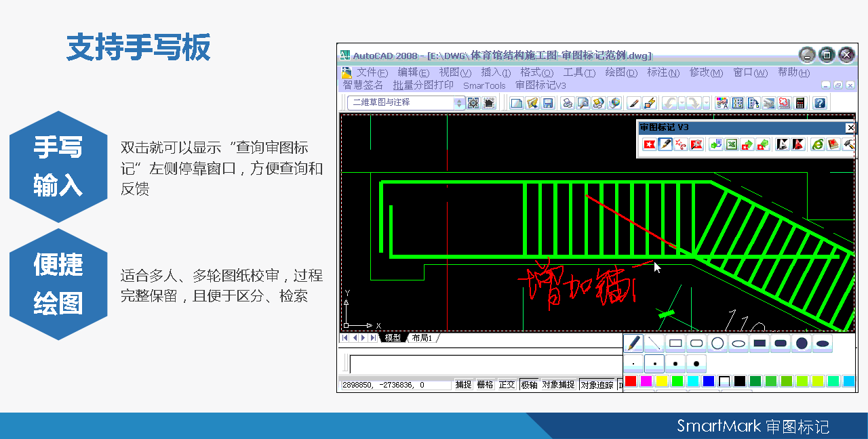Click the save floppy disk icon
Viewport: 868px width, 439px height.
548,103
